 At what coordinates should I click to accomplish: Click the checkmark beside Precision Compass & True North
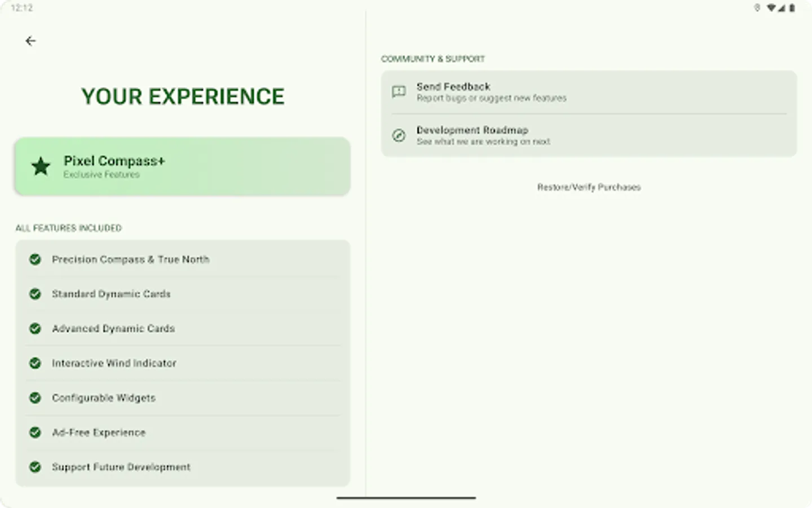point(35,260)
